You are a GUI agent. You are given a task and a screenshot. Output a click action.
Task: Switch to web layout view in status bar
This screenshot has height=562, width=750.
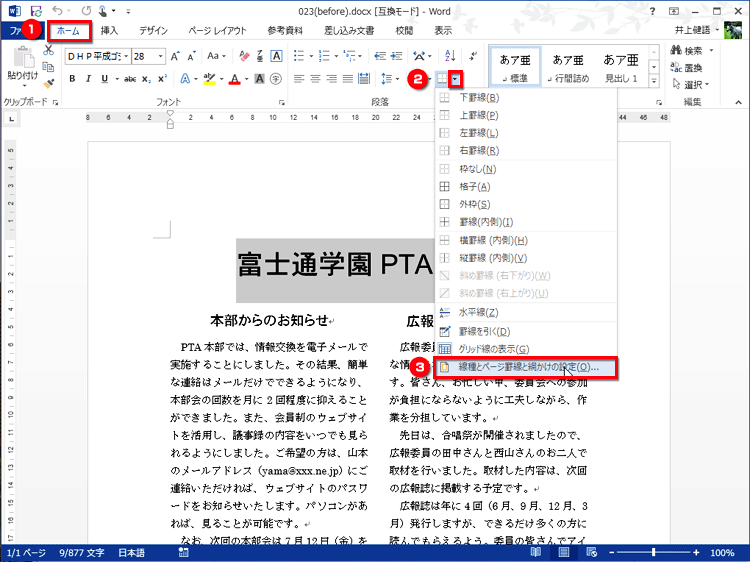click(592, 552)
